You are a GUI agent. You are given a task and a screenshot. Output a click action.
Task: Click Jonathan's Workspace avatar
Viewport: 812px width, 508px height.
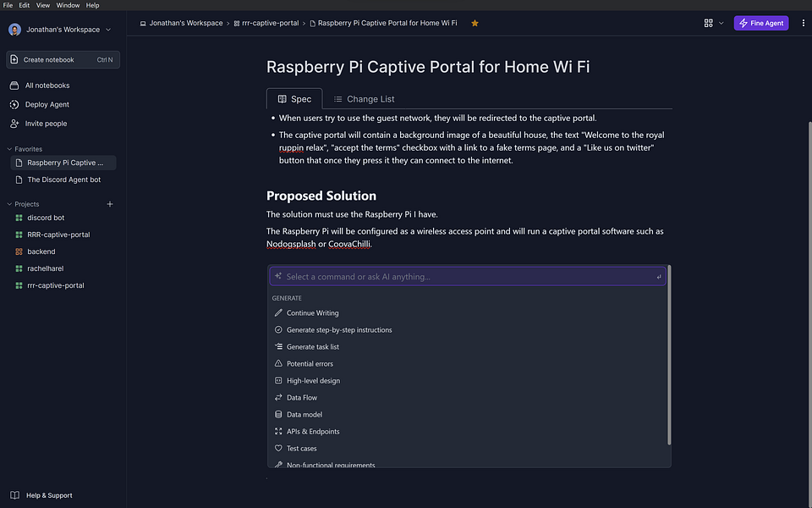tap(14, 30)
